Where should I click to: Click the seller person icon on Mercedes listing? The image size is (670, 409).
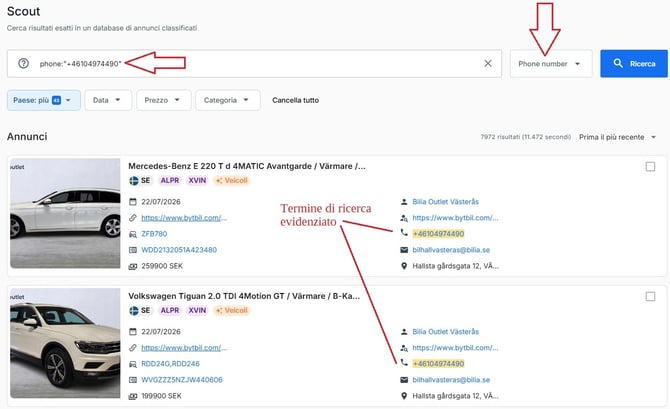(404, 202)
